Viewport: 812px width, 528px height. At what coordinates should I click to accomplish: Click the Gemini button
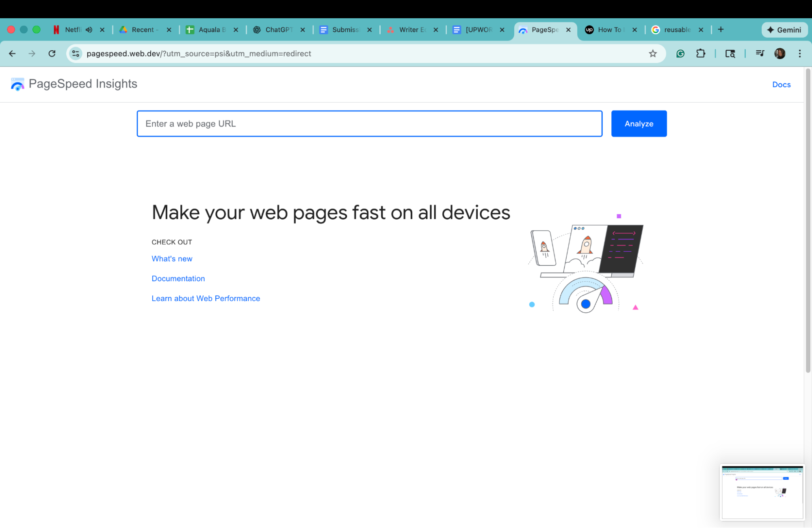784,30
